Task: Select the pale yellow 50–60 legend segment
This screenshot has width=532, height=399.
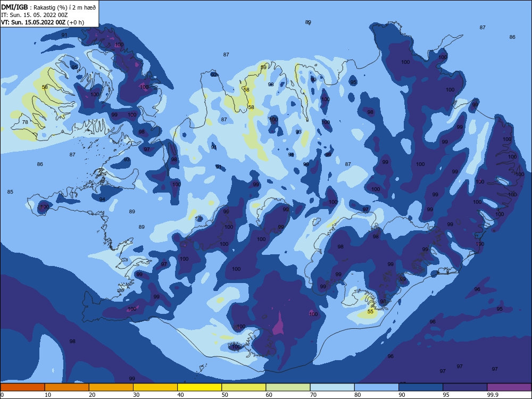Action: click(x=244, y=387)
